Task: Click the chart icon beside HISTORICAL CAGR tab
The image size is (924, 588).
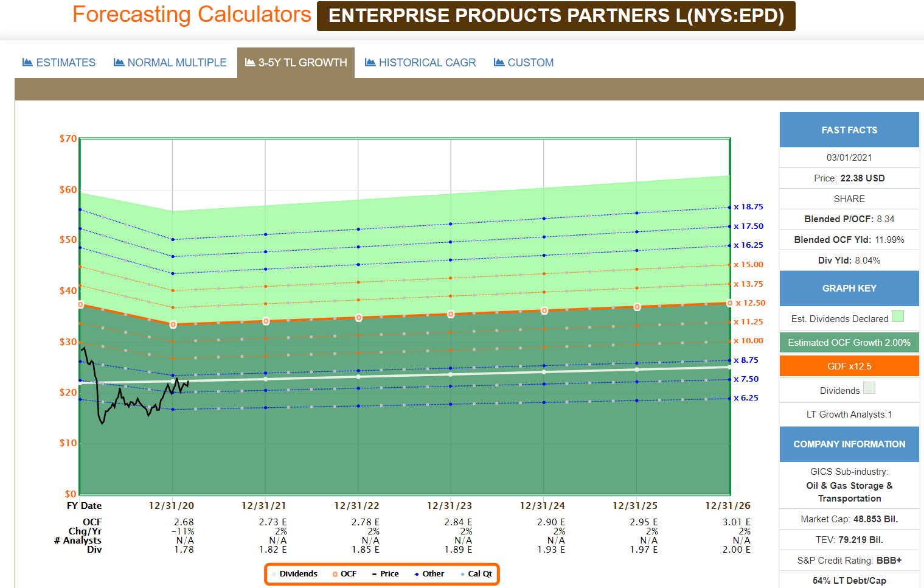Action: pos(369,62)
